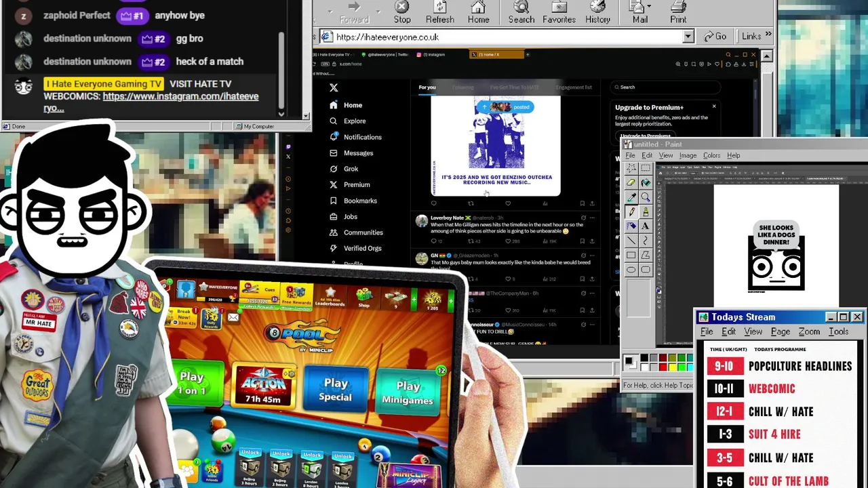Open the Todays Stream Page menu
Screen dimensions: 868x488
coord(780,332)
